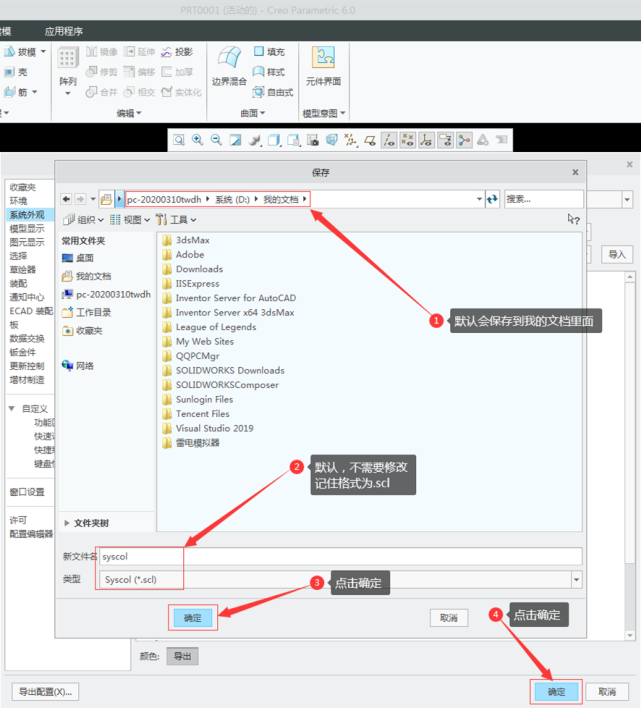Select Notification Center (通知中心) option category
Viewport: 641px width, 708px height.
coord(27,297)
